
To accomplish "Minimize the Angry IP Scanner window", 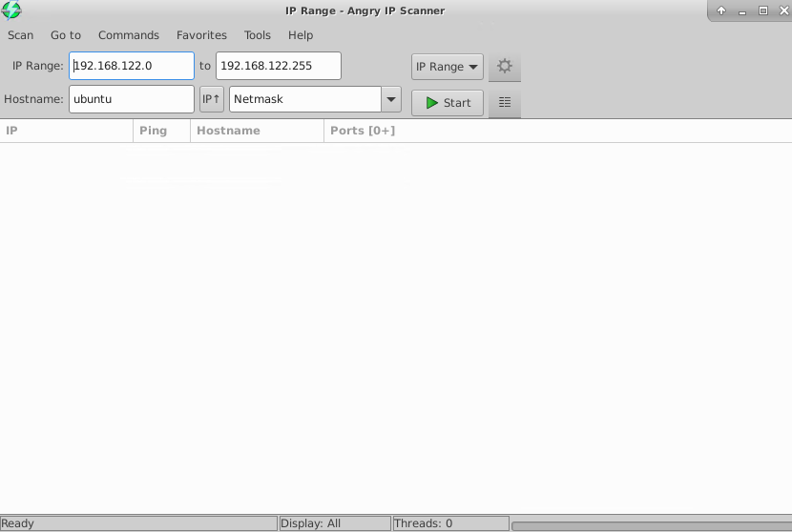I will pos(742,10).
